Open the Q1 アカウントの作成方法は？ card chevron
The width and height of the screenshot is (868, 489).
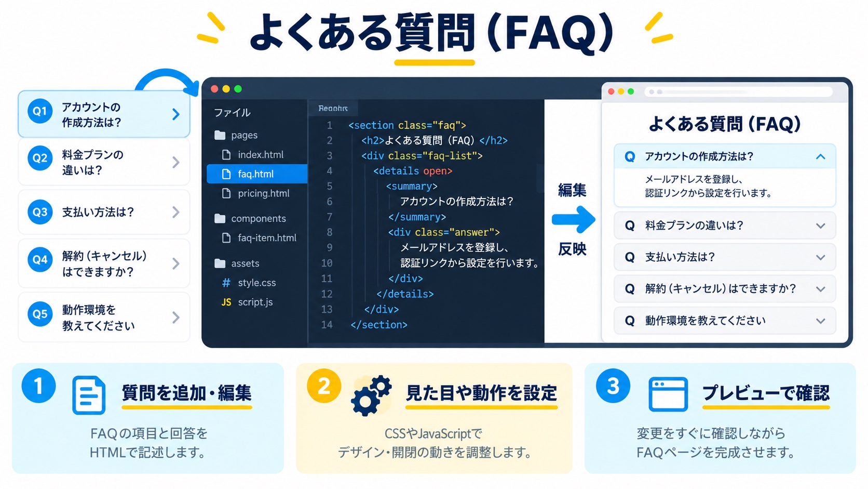coord(176,114)
